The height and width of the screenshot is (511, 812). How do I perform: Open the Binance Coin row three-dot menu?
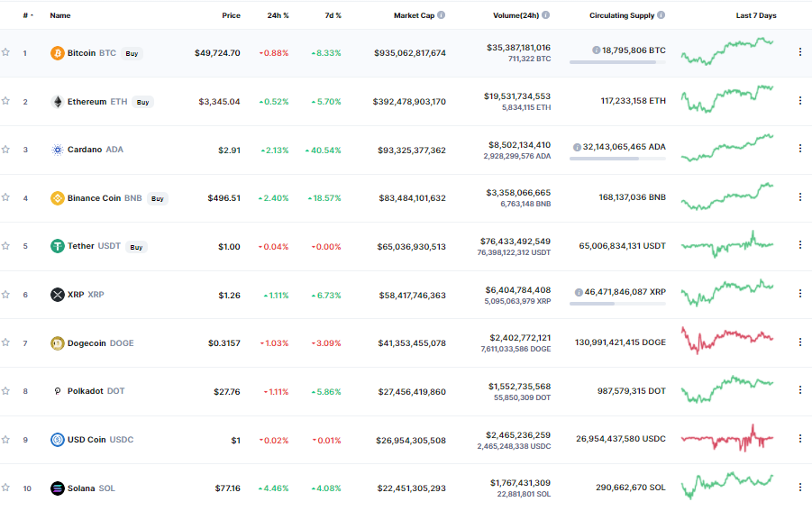[x=800, y=196]
